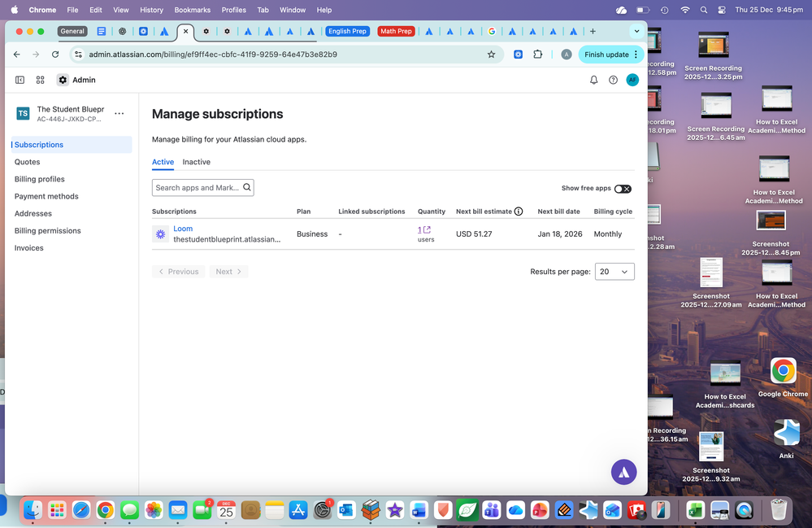Close the active browser tab
This screenshot has width=812, height=528.
(185, 31)
